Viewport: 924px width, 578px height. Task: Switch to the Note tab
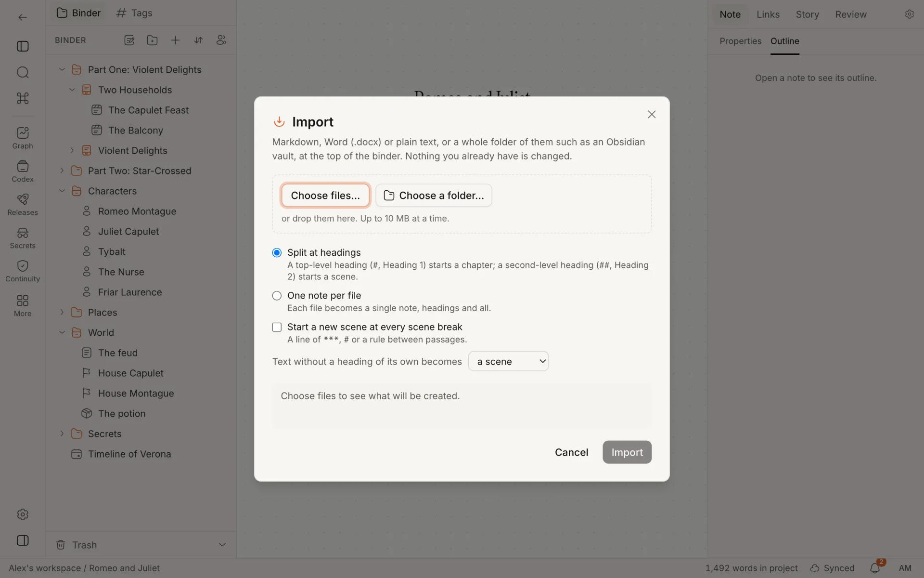[x=730, y=14]
